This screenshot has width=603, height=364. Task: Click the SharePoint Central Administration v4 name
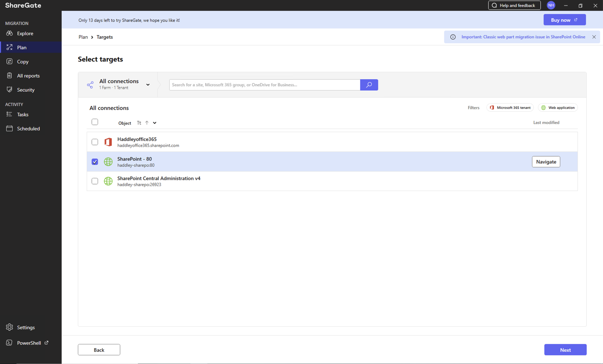click(159, 179)
